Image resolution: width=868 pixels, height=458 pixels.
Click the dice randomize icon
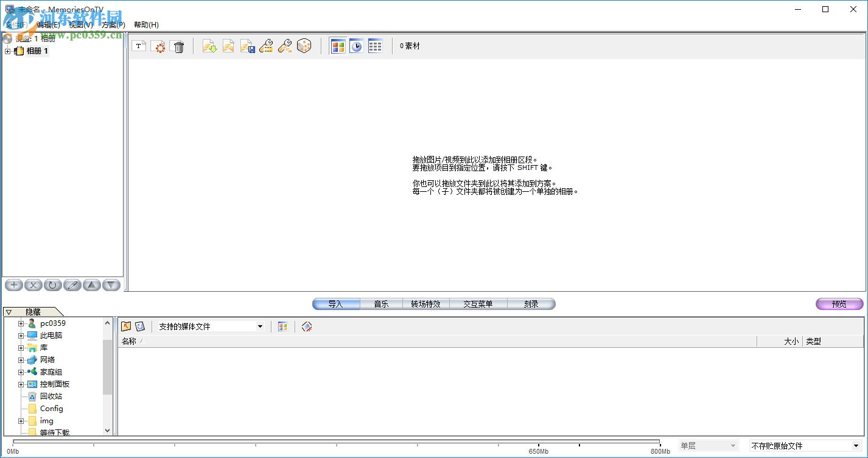304,46
